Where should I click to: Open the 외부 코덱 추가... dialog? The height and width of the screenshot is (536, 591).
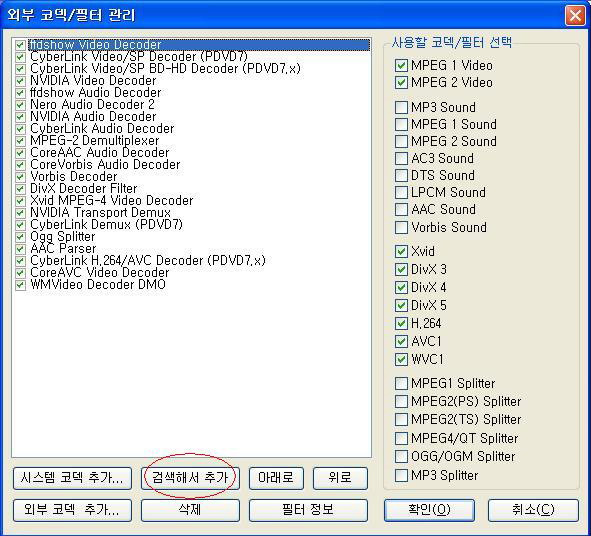click(72, 510)
